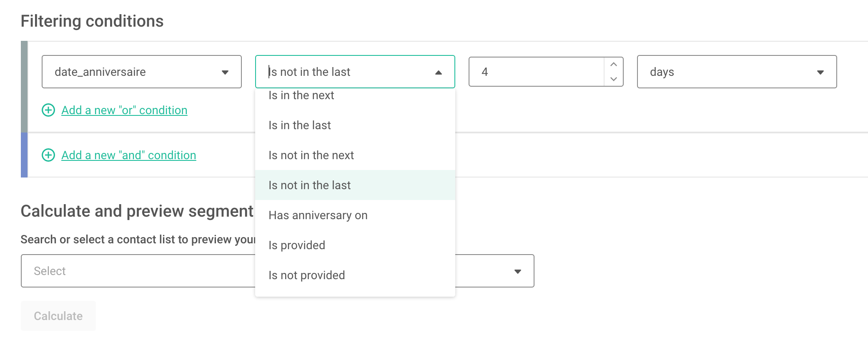Decrease the number with the down arrow
This screenshot has width=868, height=340.
613,79
